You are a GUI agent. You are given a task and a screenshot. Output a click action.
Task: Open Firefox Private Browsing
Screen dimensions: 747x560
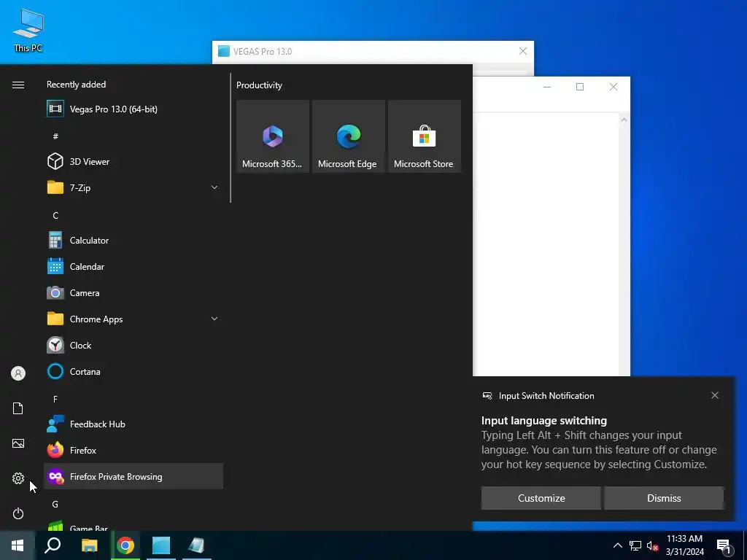pyautogui.click(x=133, y=477)
